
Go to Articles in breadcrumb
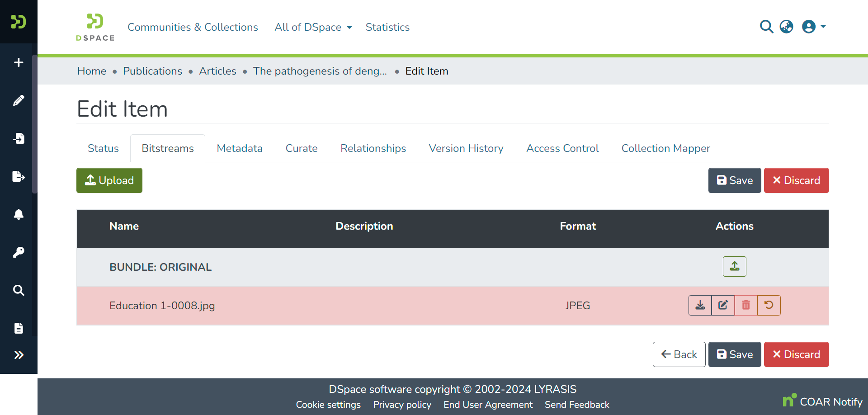click(x=217, y=71)
